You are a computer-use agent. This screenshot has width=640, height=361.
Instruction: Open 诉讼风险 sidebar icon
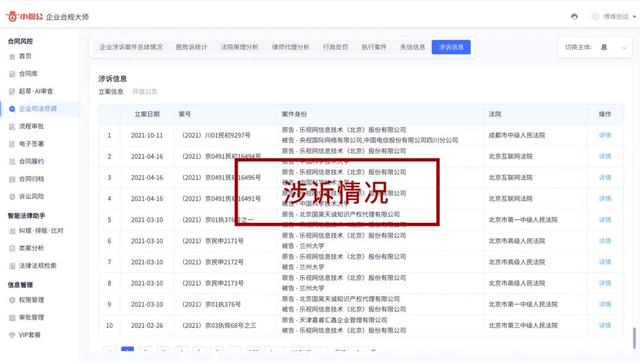coord(12,196)
